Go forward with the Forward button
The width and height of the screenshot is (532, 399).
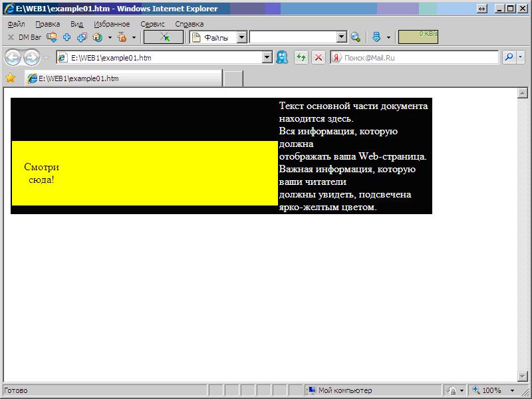coord(31,57)
